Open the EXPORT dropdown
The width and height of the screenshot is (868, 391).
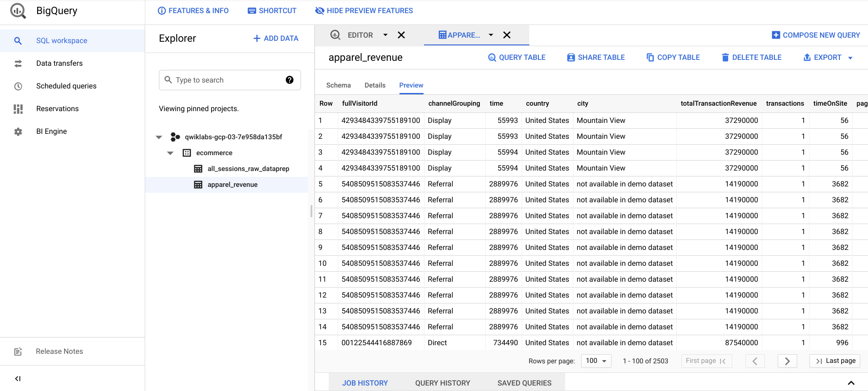[828, 58]
